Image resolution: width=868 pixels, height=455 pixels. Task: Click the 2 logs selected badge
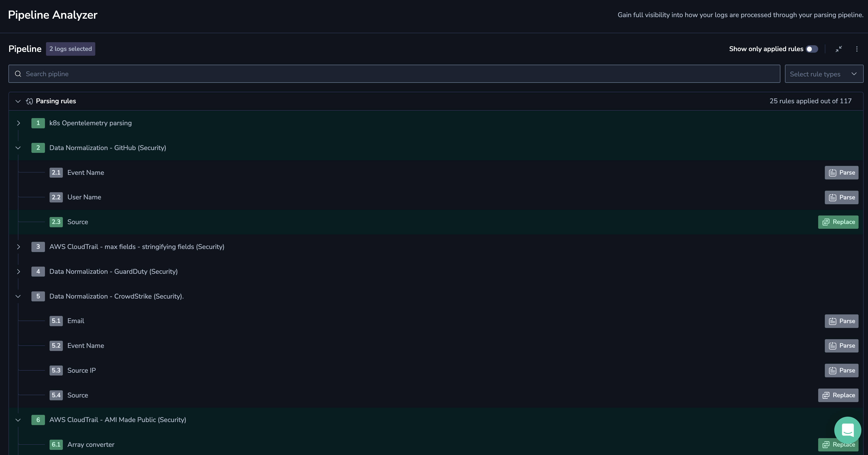click(x=71, y=49)
